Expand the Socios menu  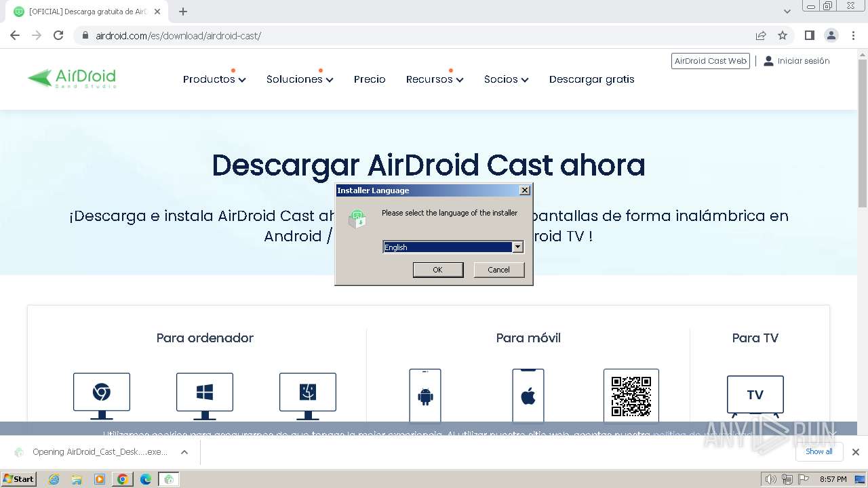[506, 79]
